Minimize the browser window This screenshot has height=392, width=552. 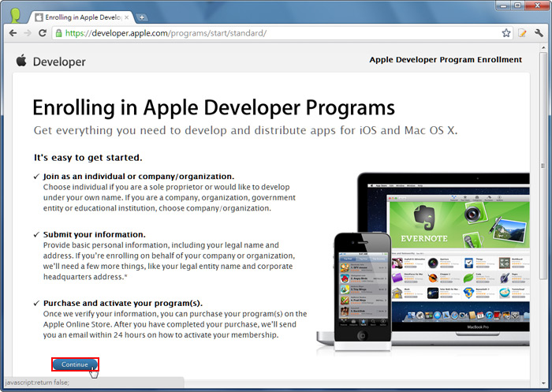(503, 6)
